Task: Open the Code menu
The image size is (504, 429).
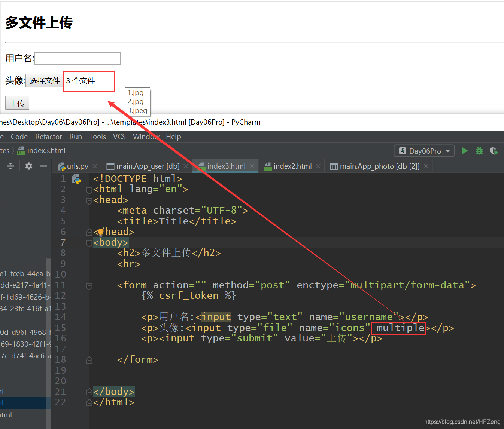Action: pyautogui.click(x=19, y=137)
